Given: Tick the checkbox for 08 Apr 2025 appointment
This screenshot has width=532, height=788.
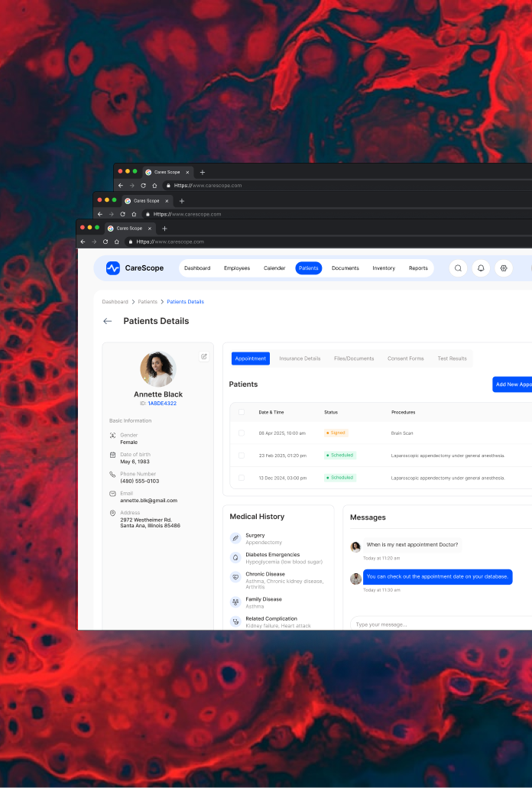Looking at the screenshot, I should click(242, 433).
